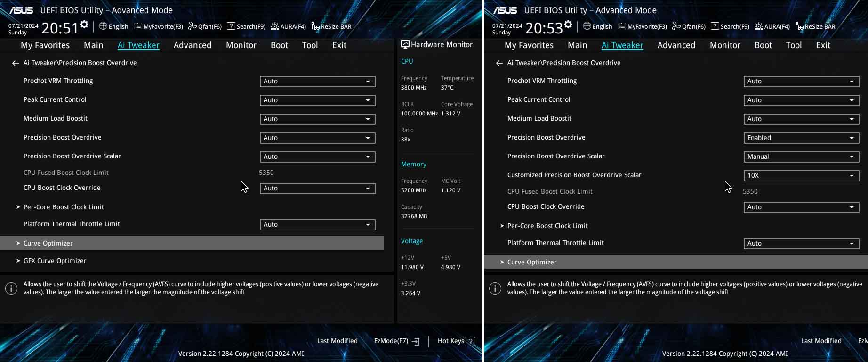Viewport: 868px width, 362px height.
Task: Open Precision Boost Overdrive Scalar dropdown showing Manual
Action: tap(801, 156)
